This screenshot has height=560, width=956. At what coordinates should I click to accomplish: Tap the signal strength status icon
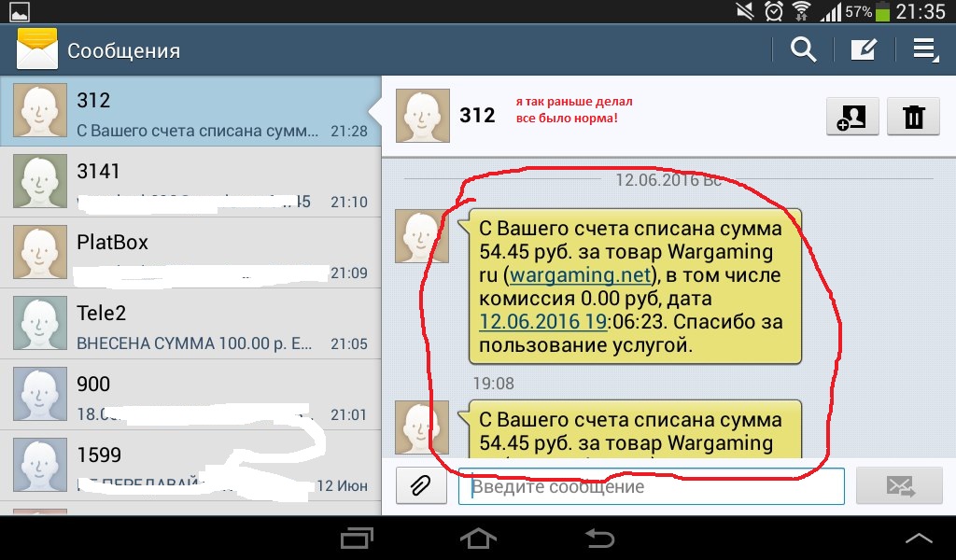pos(830,11)
